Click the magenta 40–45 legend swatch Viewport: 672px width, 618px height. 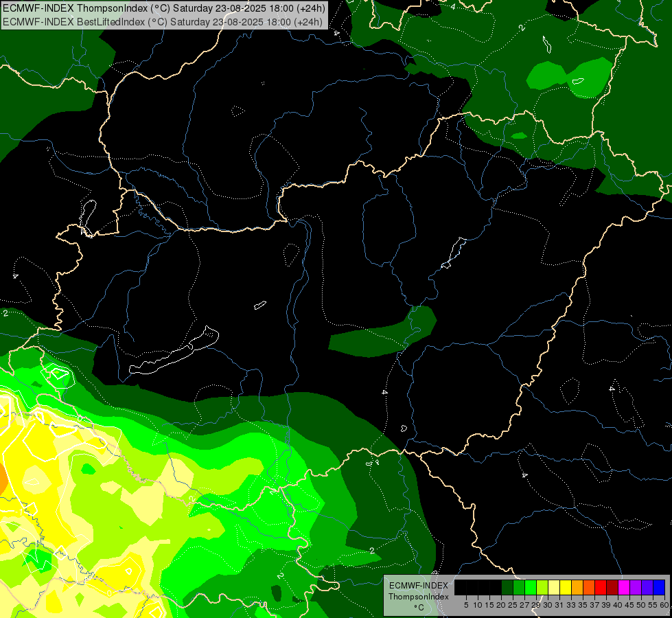click(625, 587)
